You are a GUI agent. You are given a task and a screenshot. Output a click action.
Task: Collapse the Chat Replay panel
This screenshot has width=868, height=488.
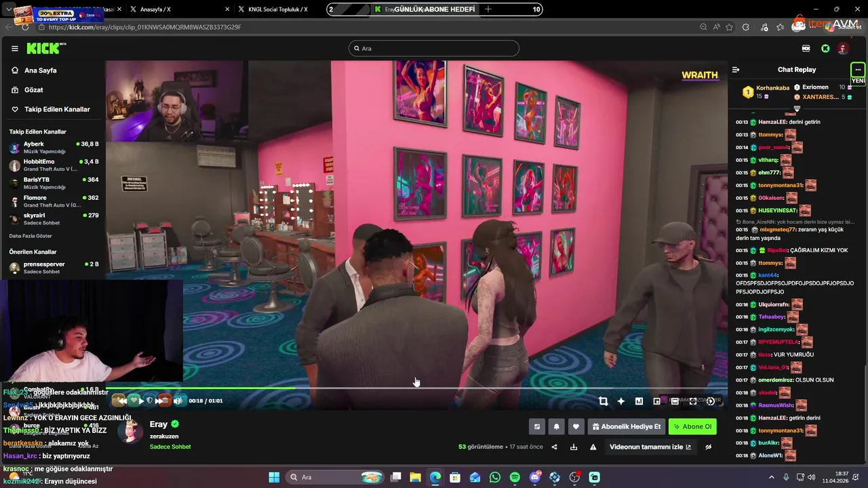(736, 70)
